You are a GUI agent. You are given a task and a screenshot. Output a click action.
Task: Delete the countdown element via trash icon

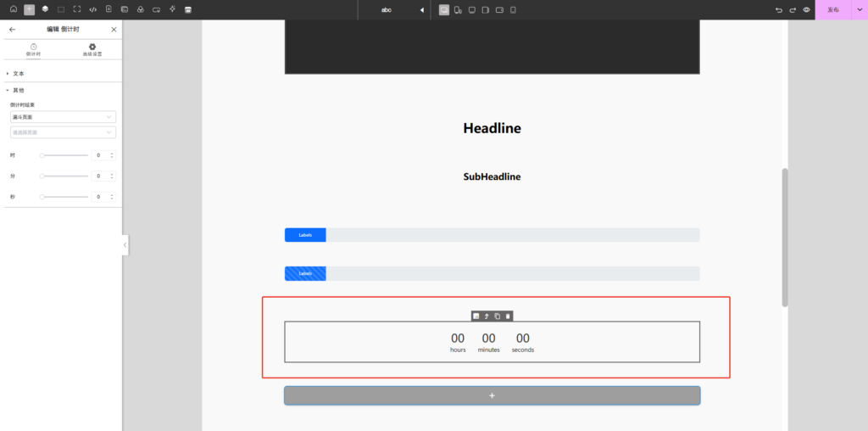click(508, 316)
